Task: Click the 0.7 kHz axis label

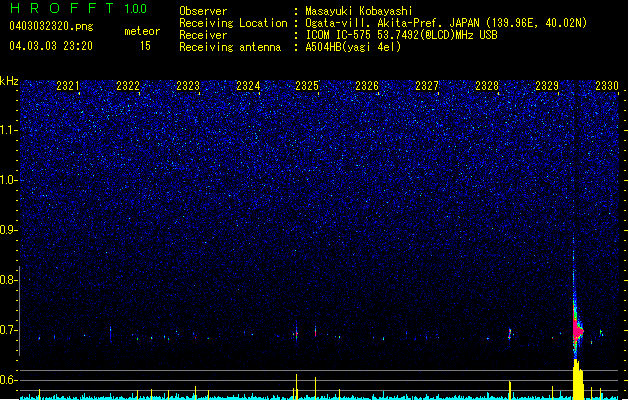Action: point(9,330)
